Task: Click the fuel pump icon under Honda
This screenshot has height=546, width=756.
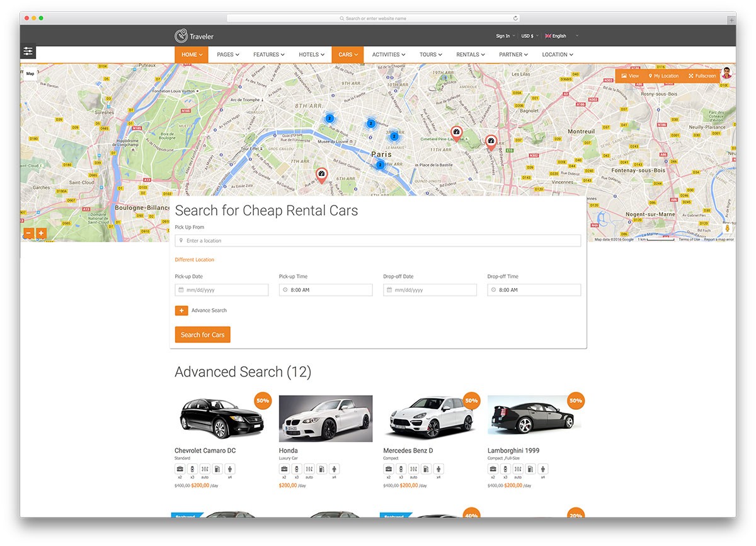Action: pyautogui.click(x=321, y=469)
